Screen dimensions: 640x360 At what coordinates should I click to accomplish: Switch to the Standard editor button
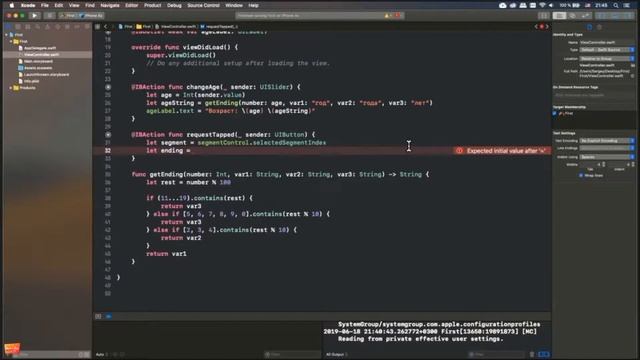559,16
